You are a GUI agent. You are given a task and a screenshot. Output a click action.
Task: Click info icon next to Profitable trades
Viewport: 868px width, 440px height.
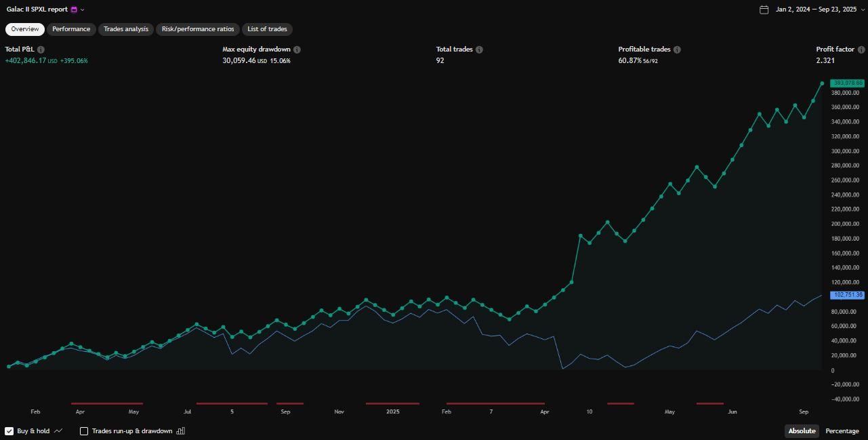[x=677, y=49]
